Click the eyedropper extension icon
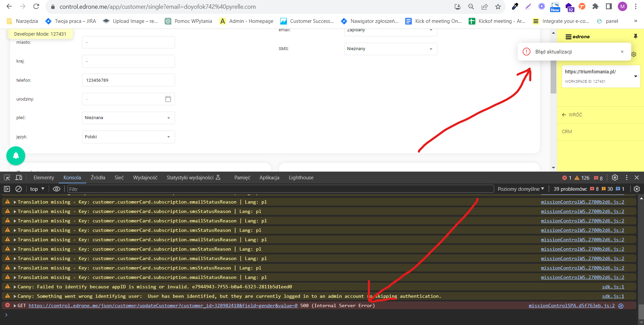 coord(515,6)
